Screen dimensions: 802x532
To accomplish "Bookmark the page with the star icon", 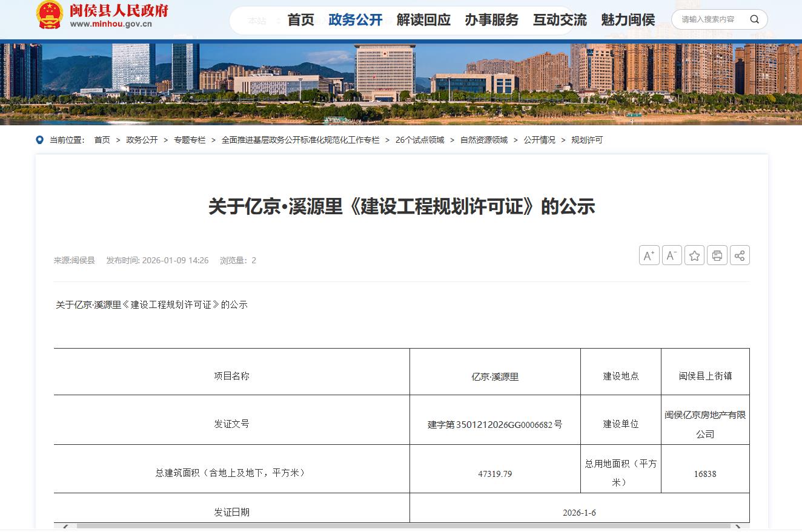I will coord(694,255).
